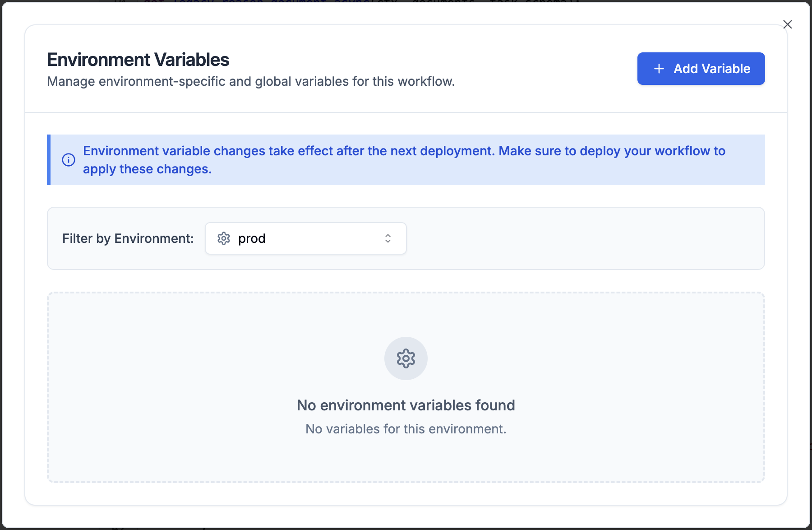
Task: Click the 'Add Variable' button label text
Action: (x=712, y=69)
